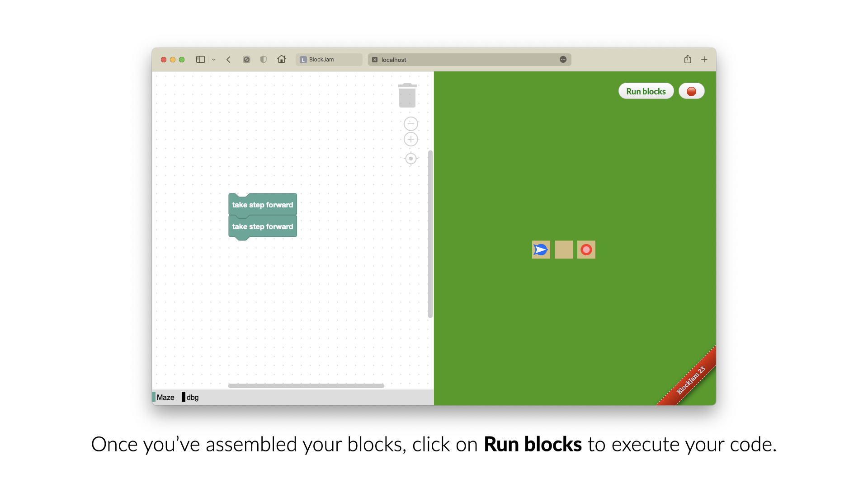Zoom in the workspace with plus icon
The height and width of the screenshot is (488, 868).
[x=410, y=139]
